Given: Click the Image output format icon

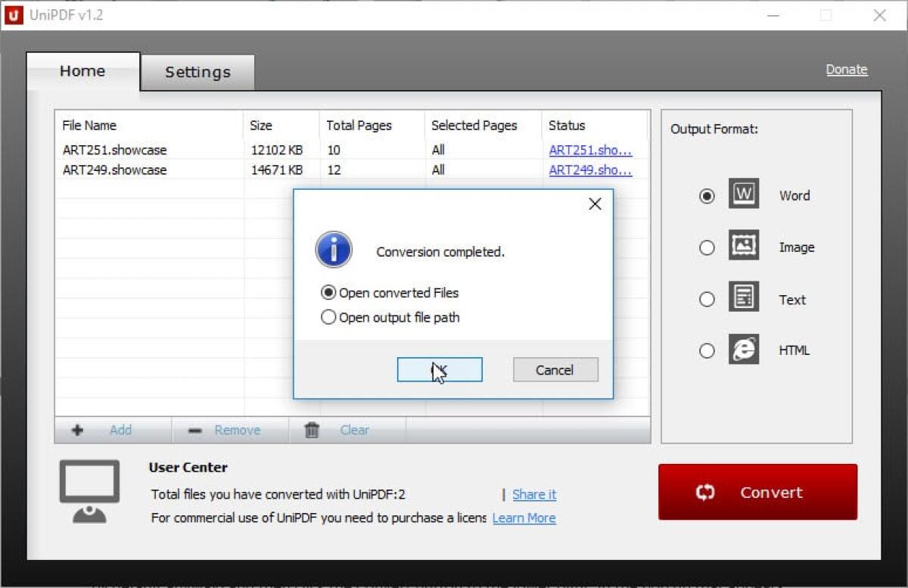Looking at the screenshot, I should coord(744,246).
